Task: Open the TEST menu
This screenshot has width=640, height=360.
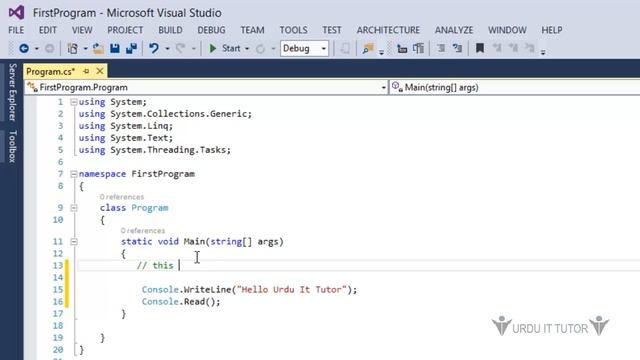Action: click(332, 30)
